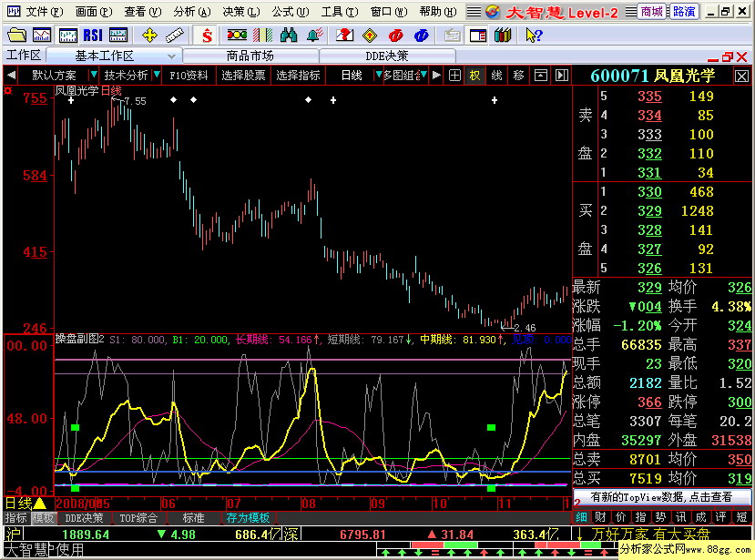Viewport: 755px width, 560px height.
Task: Open search with the binoculars icon
Action: pos(289,36)
